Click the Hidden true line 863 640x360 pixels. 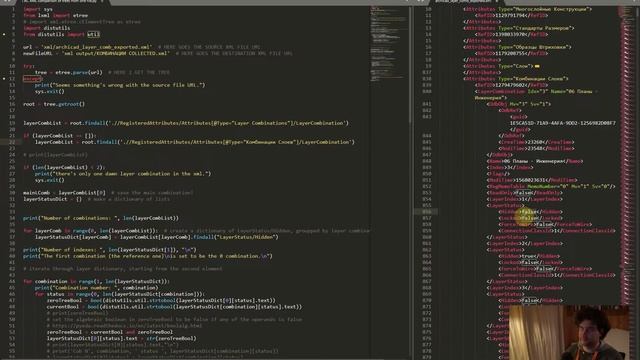(x=529, y=256)
